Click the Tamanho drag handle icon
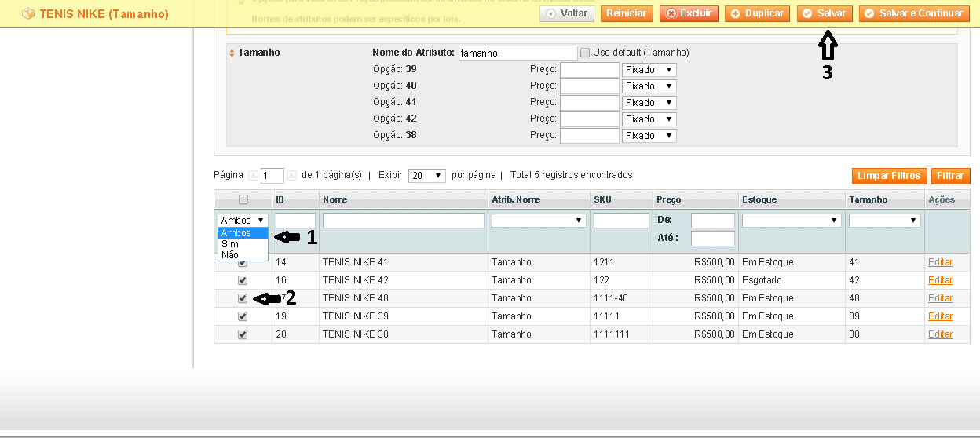980x438 pixels. tap(232, 53)
